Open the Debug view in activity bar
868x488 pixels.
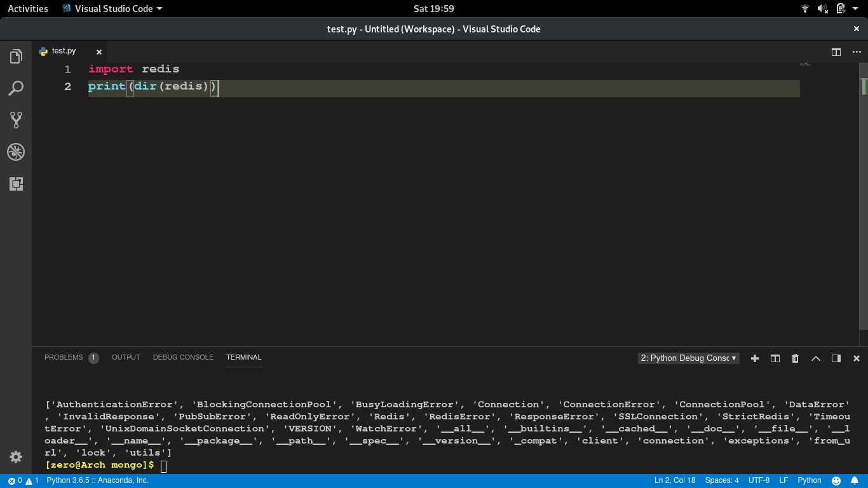click(x=16, y=152)
